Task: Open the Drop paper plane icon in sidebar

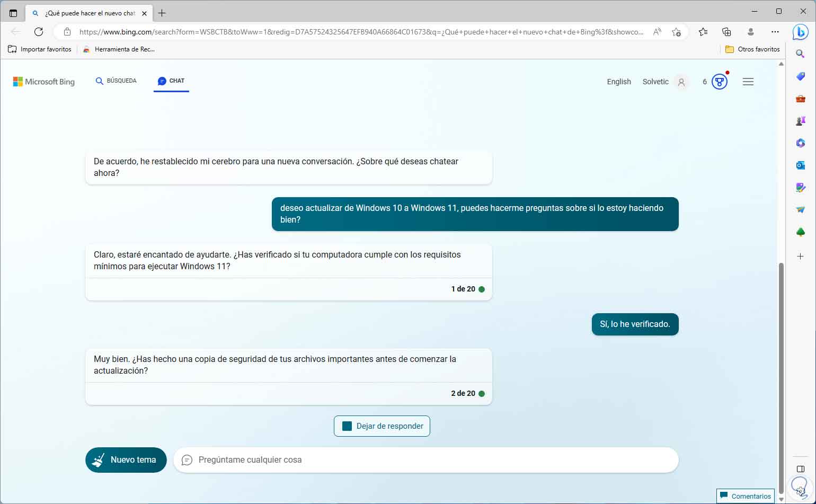Action: [x=800, y=210]
